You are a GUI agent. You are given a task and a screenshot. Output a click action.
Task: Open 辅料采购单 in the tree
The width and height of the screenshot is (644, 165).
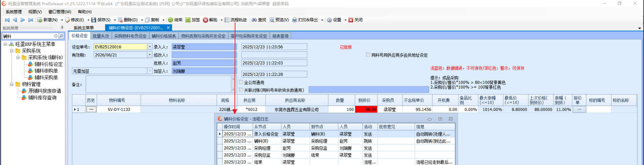coord(46,77)
